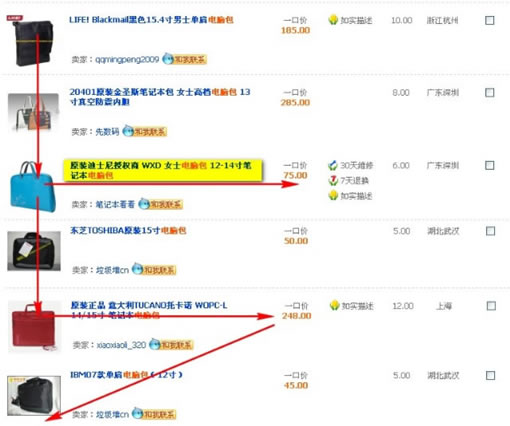
Task: Click the red TUCANO briefcase thumbnail
Action: 35,327
